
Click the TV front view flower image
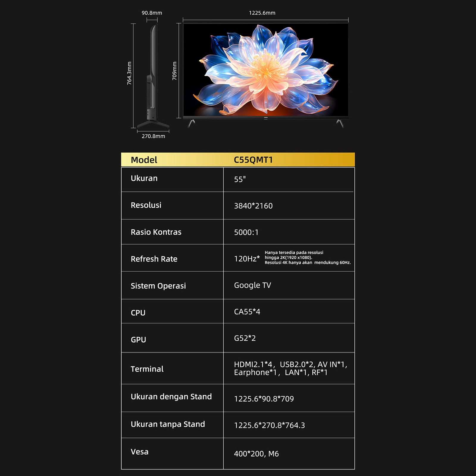click(x=265, y=71)
